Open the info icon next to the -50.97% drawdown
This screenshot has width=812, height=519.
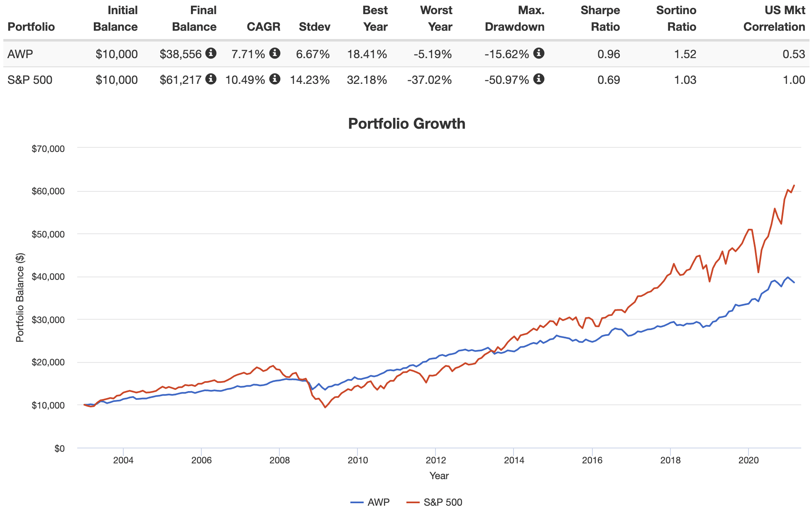538,79
